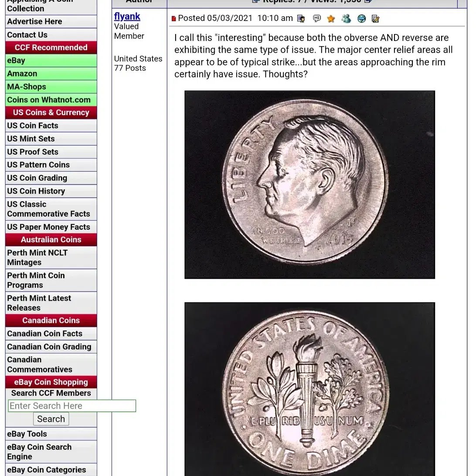This screenshot has width=476, height=476.
Task: Go to the Amazon sidebar link
Action: click(51, 74)
